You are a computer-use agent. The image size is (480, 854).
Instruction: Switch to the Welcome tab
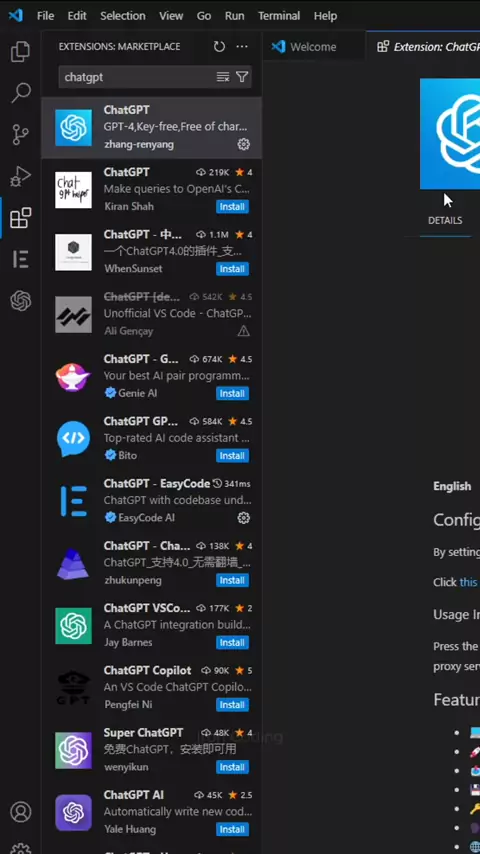point(313,47)
